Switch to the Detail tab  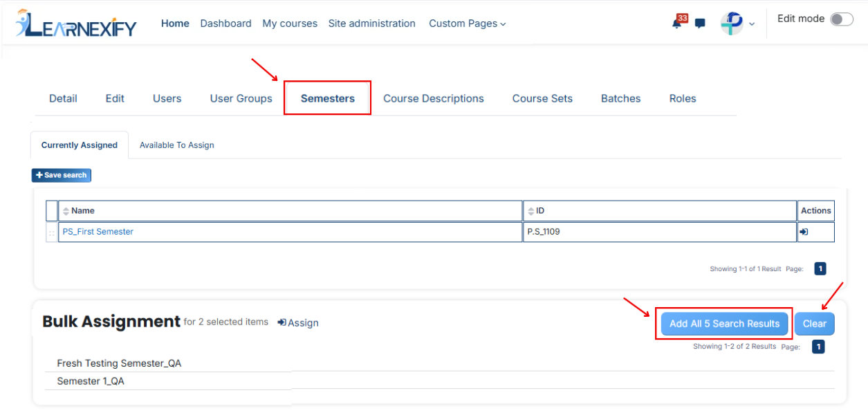63,98
